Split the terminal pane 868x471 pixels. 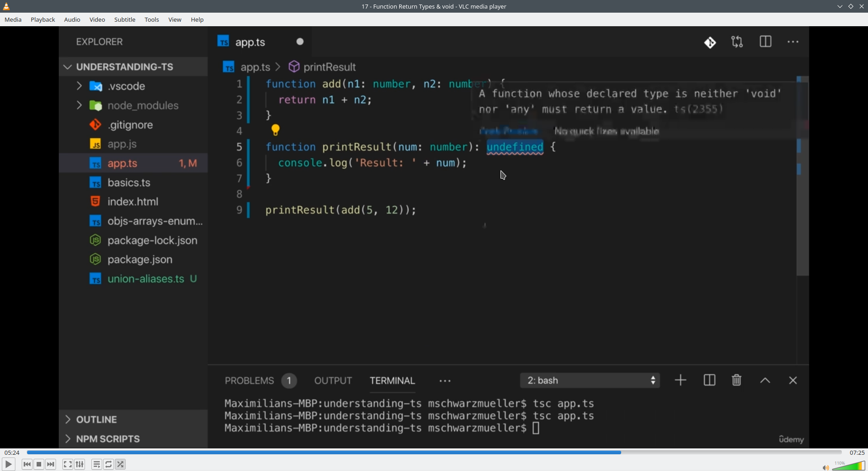(x=710, y=381)
